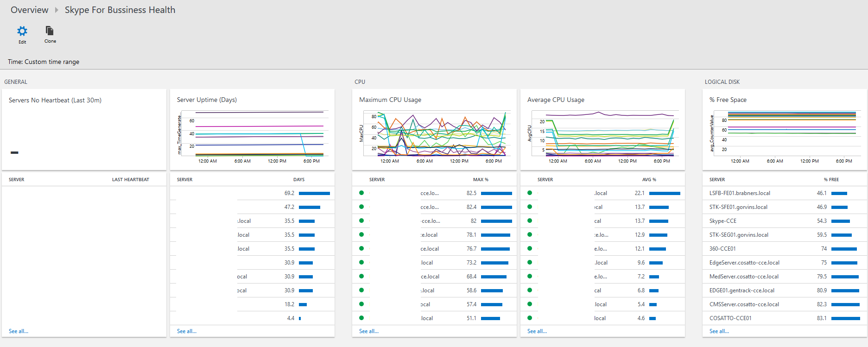Click the green status dot beside 82.5
This screenshot has height=347, width=868.
[361, 193]
